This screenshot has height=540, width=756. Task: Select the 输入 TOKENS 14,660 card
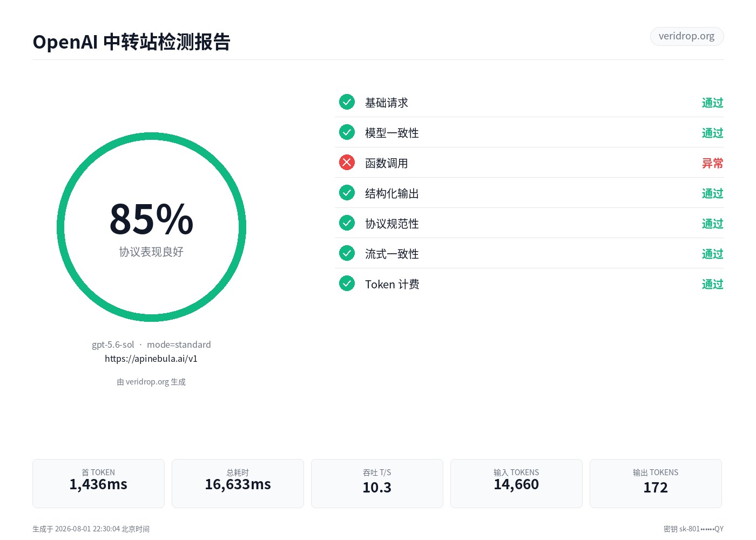point(516,483)
